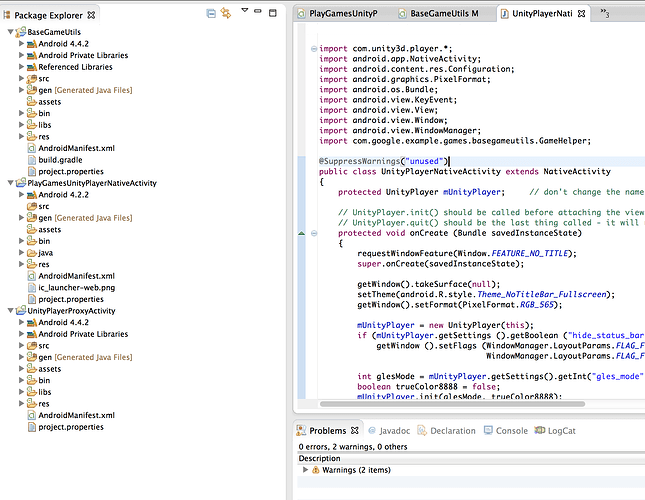The image size is (645, 500).
Task: Open the Console tab
Action: coord(506,431)
